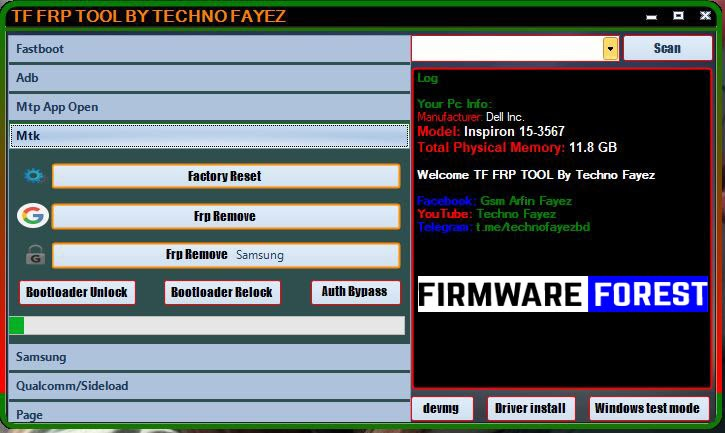Enable Windows test mode button
Image resolution: width=725 pixels, height=433 pixels.
click(x=648, y=408)
